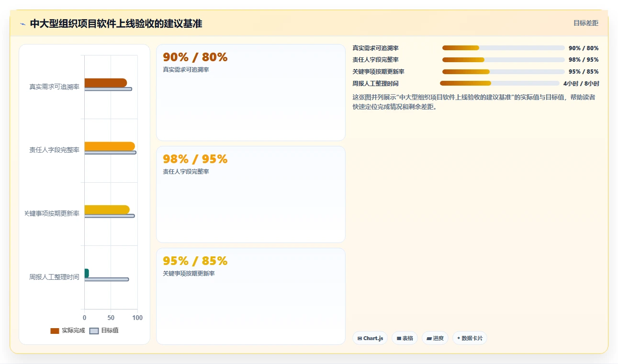Click the 周报人工整理时间 progress bar
618x364 pixels.
pos(500,83)
